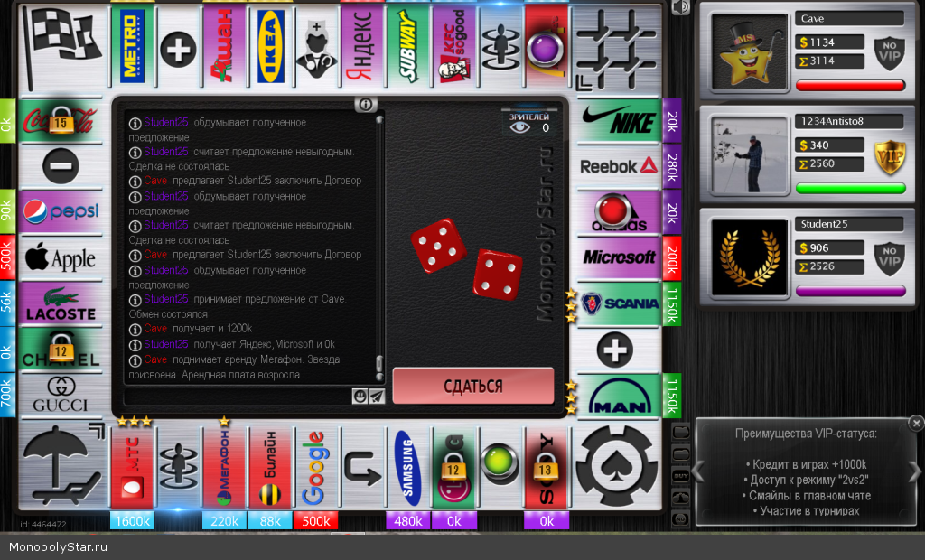Image resolution: width=925 pixels, height=560 pixels.
Task: Select the Pepsi property cell
Action: click(x=61, y=211)
